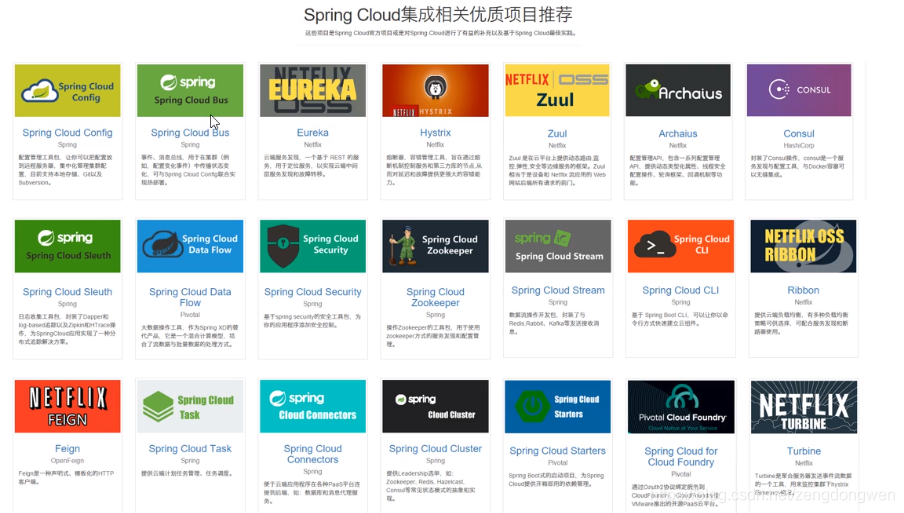Open the Turbine title link

pyautogui.click(x=804, y=451)
